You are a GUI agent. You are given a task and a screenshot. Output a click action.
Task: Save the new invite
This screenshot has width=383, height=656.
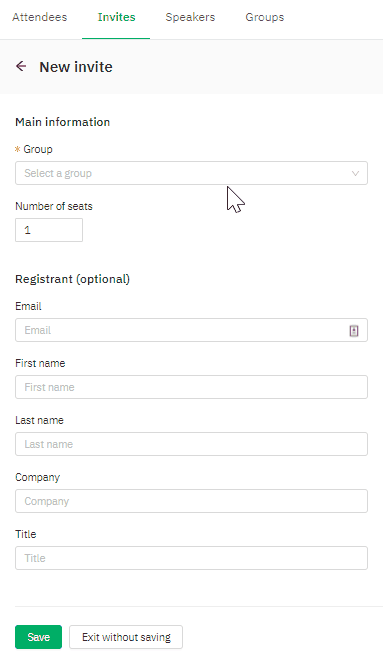pyautogui.click(x=39, y=637)
